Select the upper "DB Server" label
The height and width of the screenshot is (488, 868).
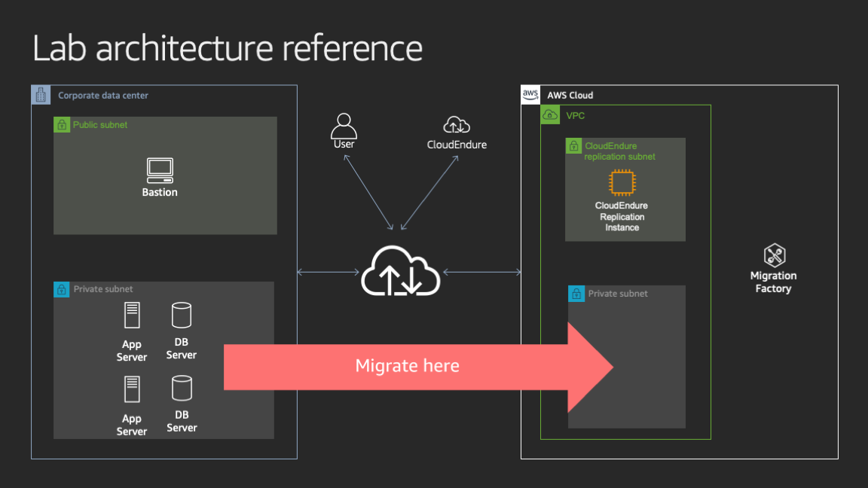pos(182,349)
